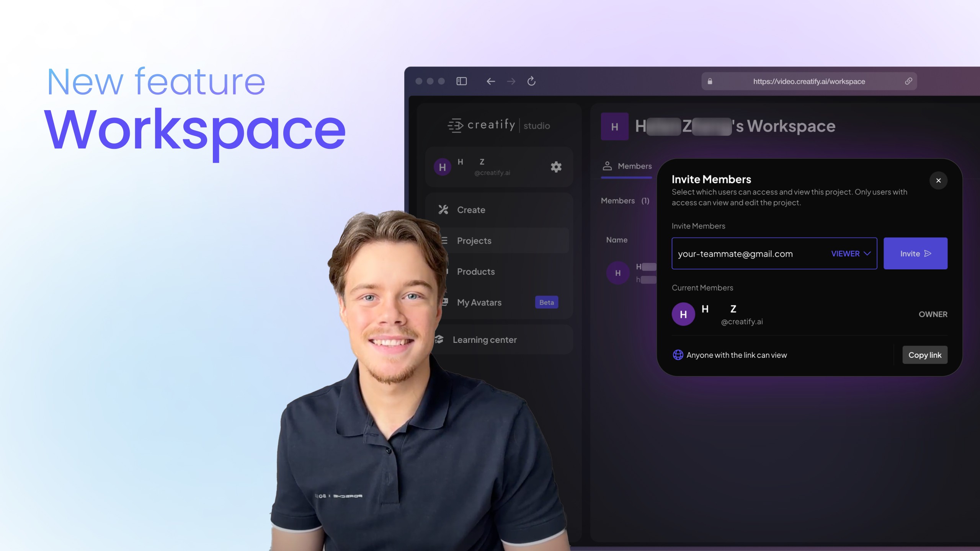Click the chain link icon in the address bar
Image resolution: width=980 pixels, height=551 pixels.
[908, 81]
